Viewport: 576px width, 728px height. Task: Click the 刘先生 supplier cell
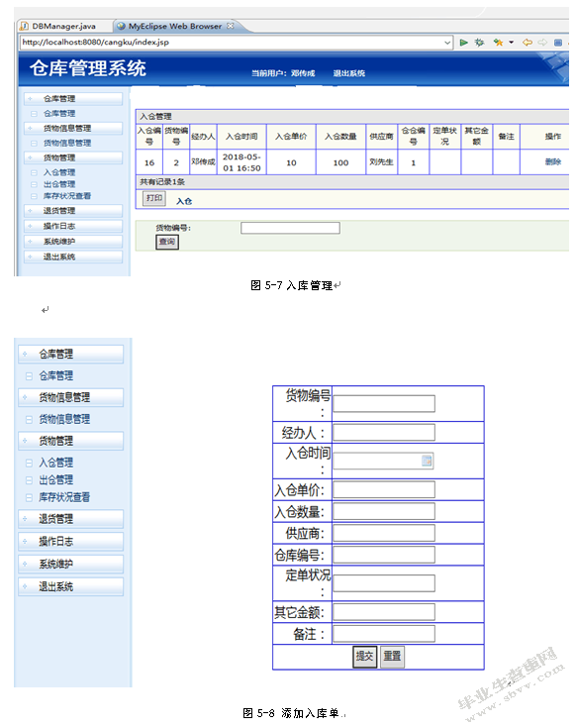(381, 161)
